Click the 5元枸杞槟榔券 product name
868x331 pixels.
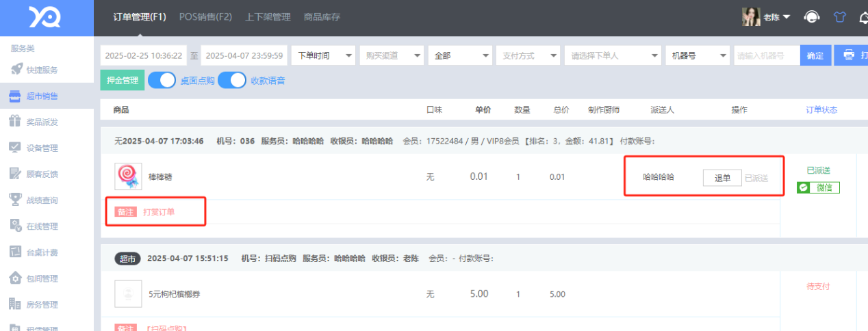(175, 294)
